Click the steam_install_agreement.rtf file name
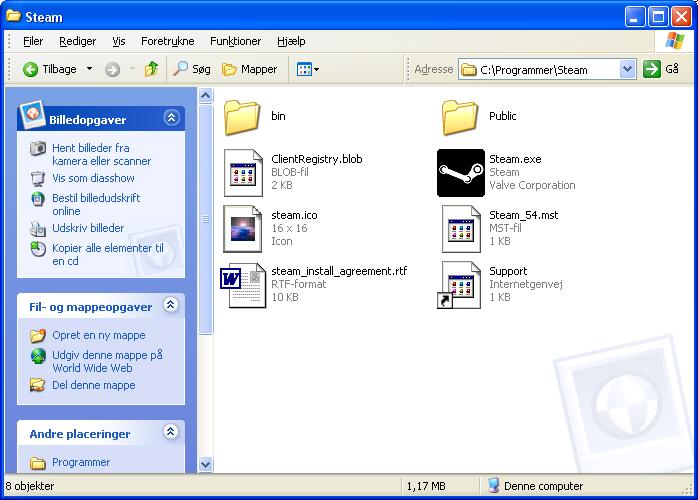698x500 pixels. (339, 271)
